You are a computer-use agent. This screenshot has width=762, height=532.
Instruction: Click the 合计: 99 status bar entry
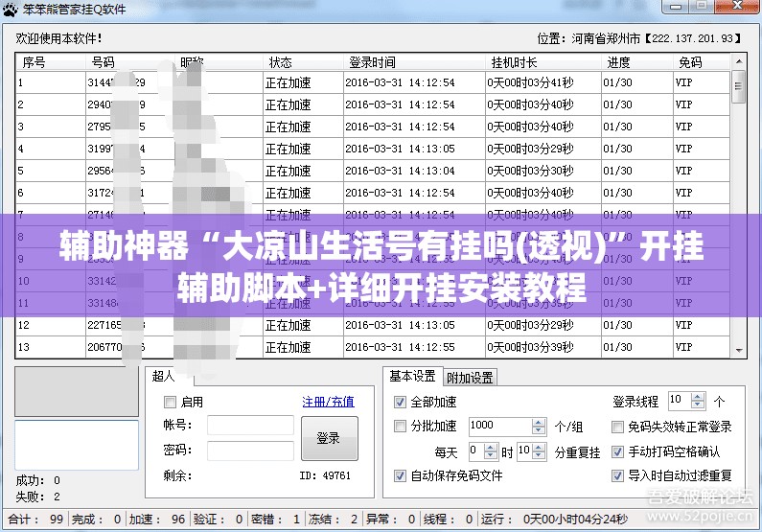click(x=36, y=520)
